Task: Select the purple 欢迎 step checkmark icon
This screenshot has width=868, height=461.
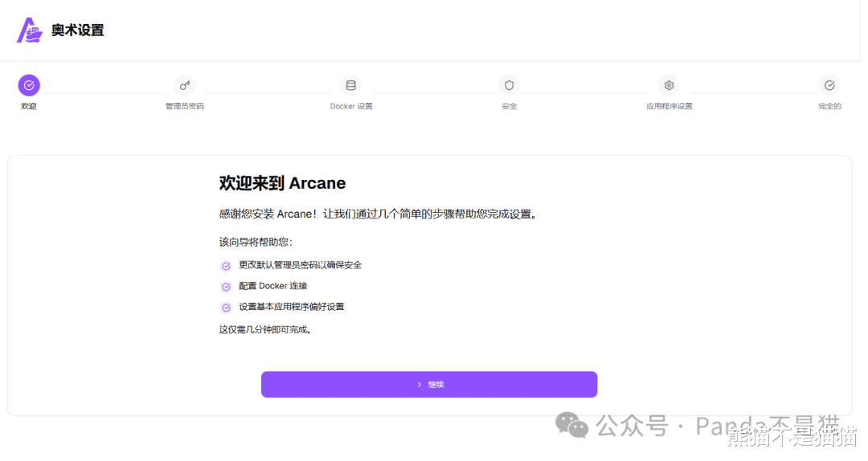Action: click(x=29, y=85)
